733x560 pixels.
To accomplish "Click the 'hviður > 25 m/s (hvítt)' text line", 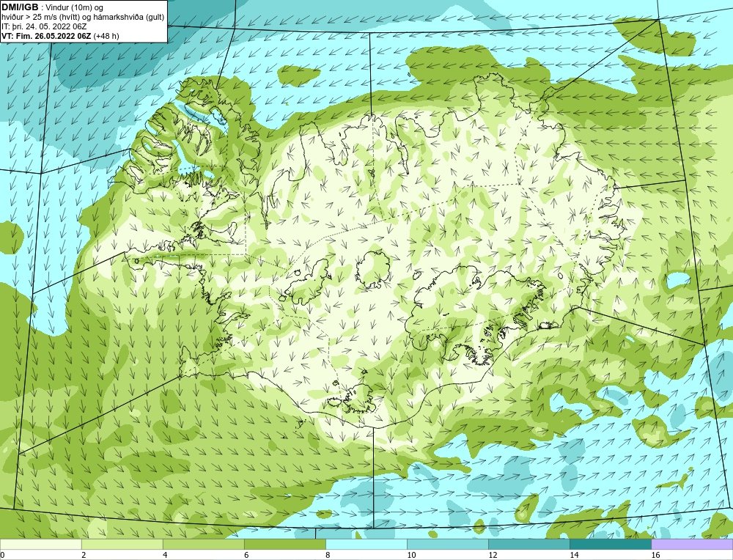I will pos(83,18).
